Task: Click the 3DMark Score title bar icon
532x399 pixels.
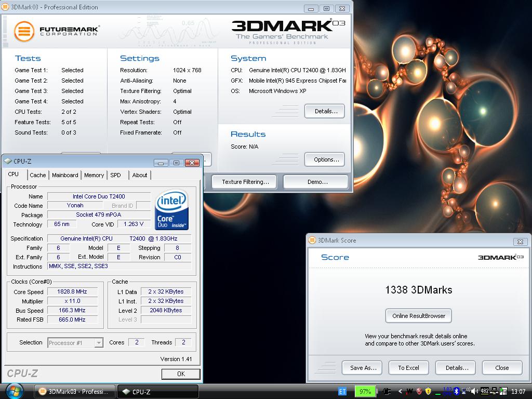Action: tap(312, 240)
